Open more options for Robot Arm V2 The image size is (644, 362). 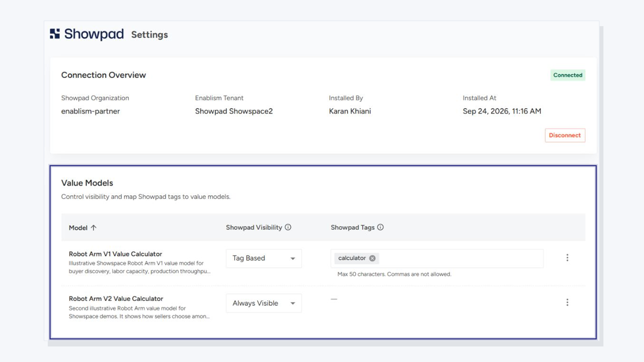click(x=567, y=302)
